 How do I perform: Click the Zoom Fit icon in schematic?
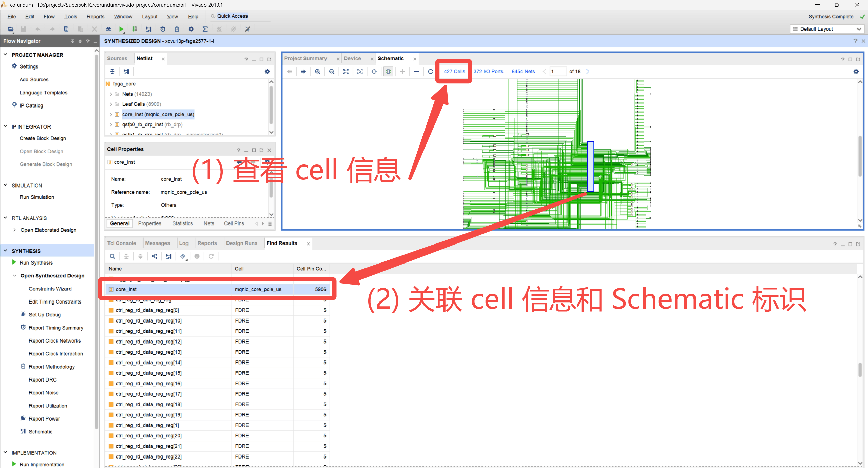pos(346,72)
